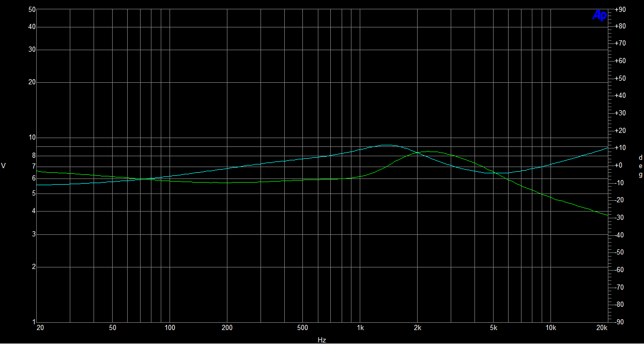The height and width of the screenshot is (344, 644).
Task: Click the 2 value on left voltage axis
Action: (34, 266)
